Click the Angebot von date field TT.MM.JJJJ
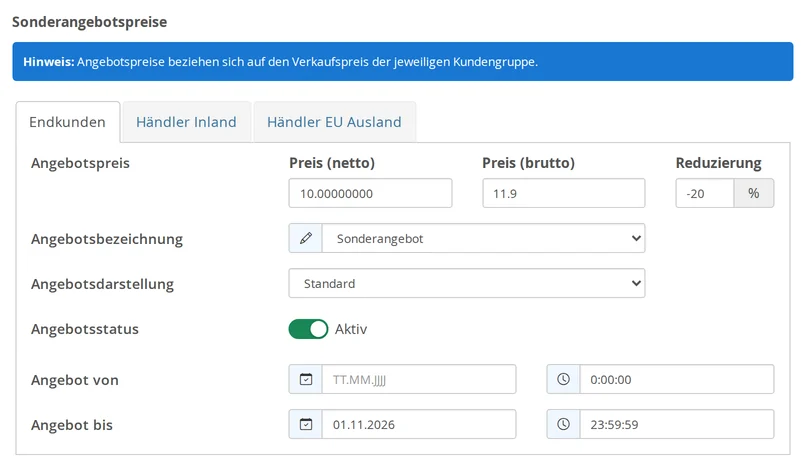Viewport: 805px width, 463px height. pos(419,379)
